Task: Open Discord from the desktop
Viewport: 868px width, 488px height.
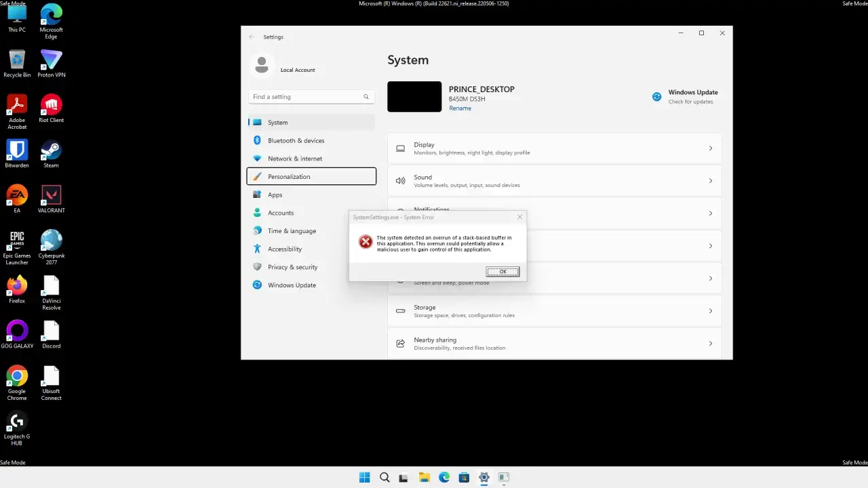Action: [51, 331]
